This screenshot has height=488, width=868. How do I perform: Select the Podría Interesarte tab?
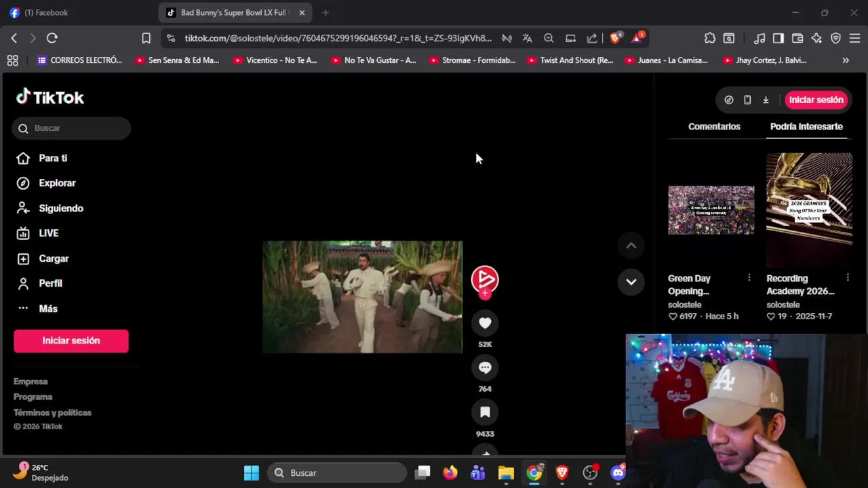[806, 127]
